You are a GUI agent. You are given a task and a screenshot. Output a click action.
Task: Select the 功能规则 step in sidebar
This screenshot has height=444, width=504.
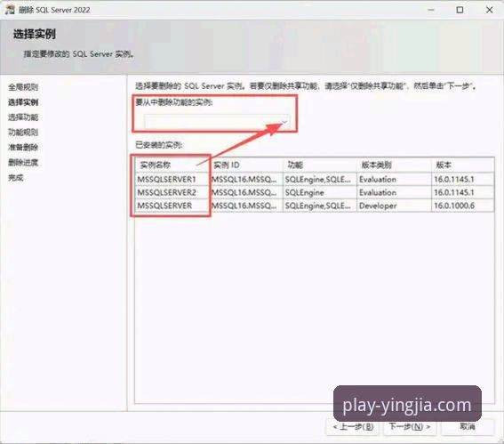23,133
